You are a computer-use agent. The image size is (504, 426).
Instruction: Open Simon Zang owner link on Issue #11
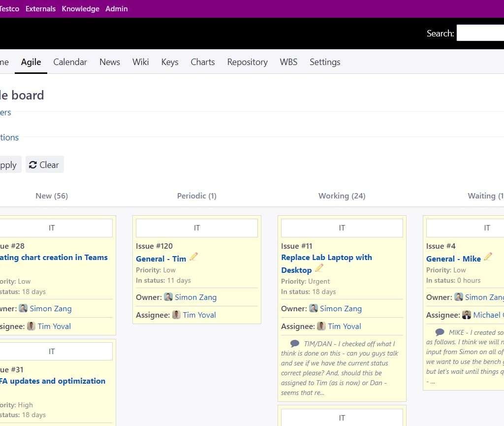tap(341, 308)
